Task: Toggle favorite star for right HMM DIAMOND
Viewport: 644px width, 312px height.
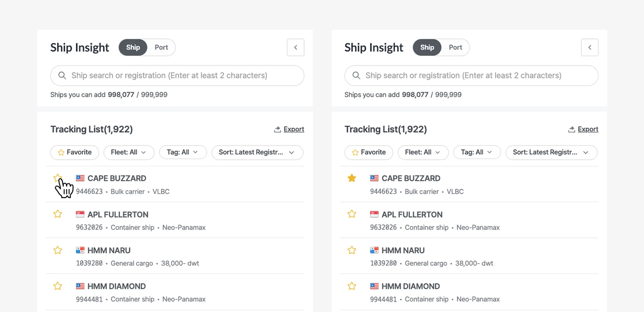Action: click(x=352, y=286)
